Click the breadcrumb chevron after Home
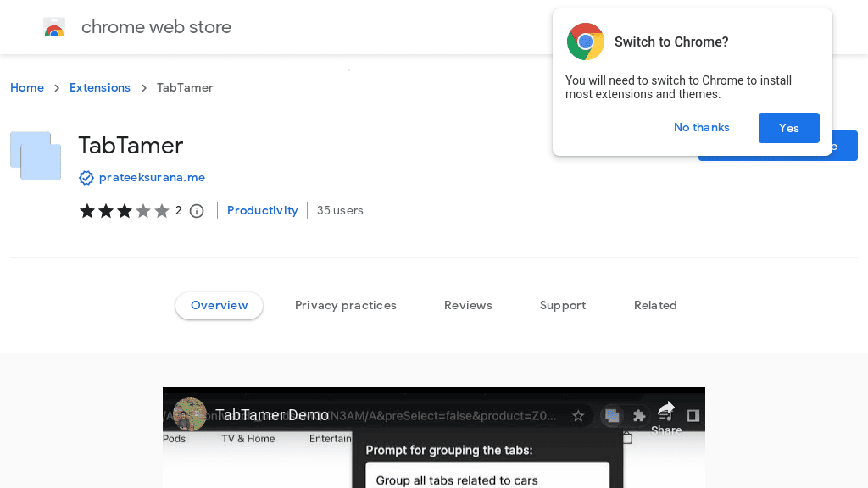Image resolution: width=868 pixels, height=488 pixels. click(56, 87)
